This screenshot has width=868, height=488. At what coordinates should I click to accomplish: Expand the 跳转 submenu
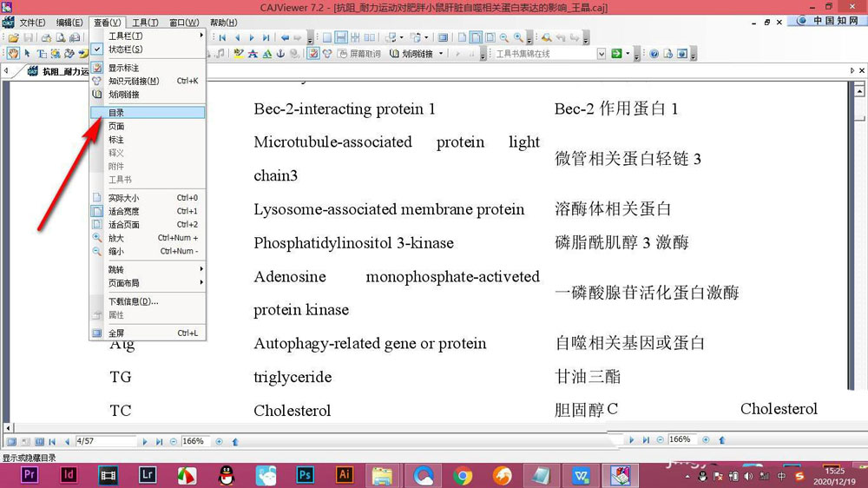click(x=148, y=270)
